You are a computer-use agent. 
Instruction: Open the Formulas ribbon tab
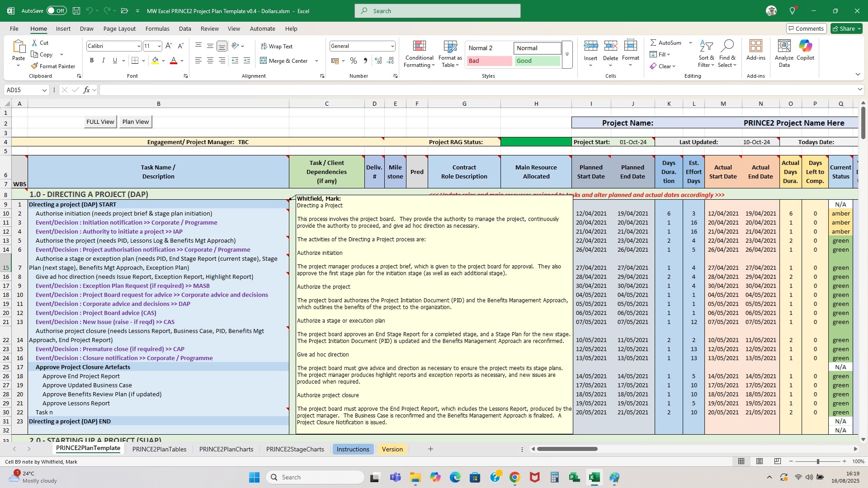157,28
